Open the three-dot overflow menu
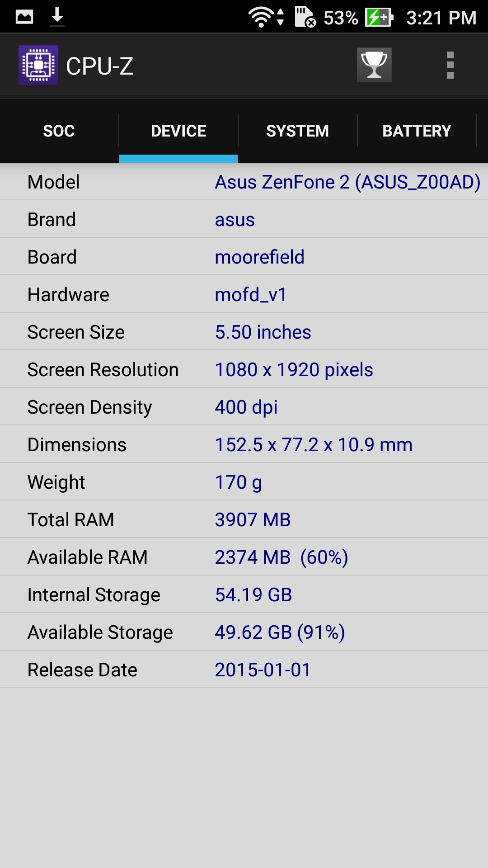Screen dimensions: 488x868 [450, 65]
